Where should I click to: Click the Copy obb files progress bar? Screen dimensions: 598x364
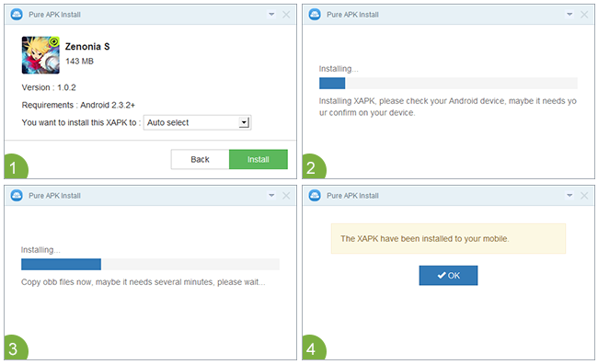(x=150, y=264)
